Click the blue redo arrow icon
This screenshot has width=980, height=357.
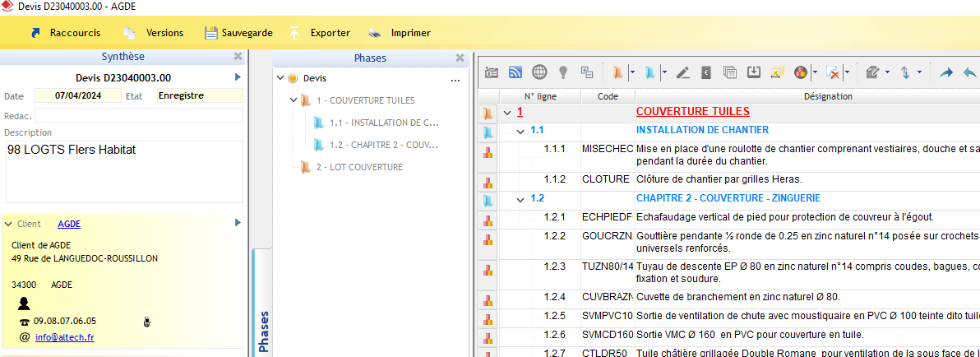pyautogui.click(x=945, y=72)
